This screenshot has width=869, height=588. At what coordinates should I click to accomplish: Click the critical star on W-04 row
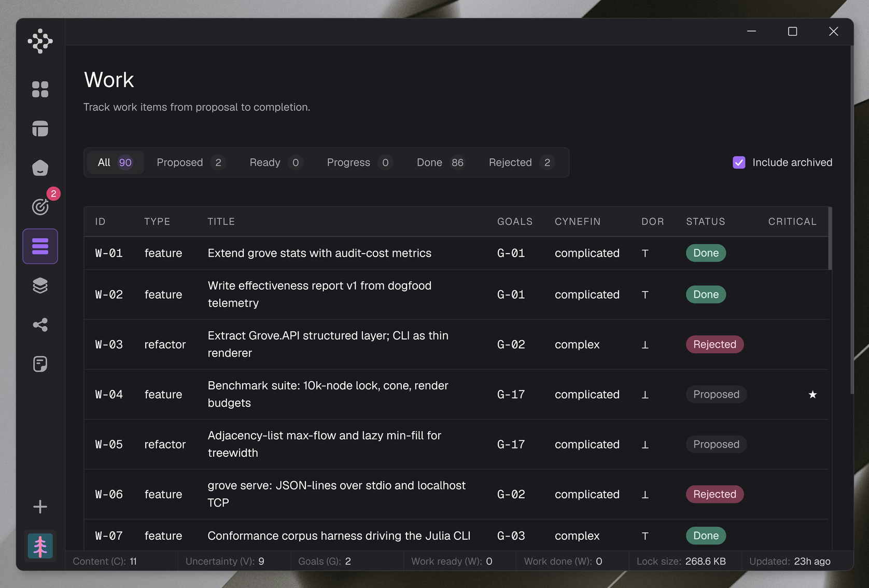(x=812, y=395)
